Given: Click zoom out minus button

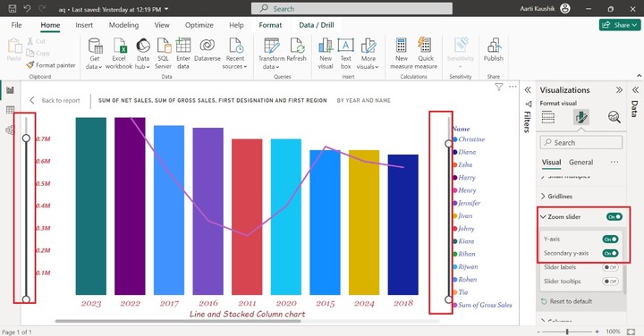Looking at the screenshot, I should tap(538, 332).
